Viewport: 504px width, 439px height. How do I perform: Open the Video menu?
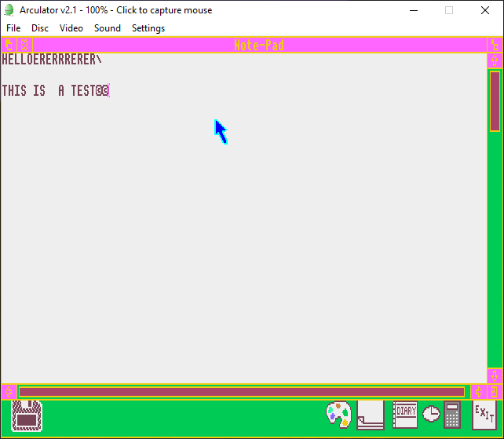coord(71,28)
